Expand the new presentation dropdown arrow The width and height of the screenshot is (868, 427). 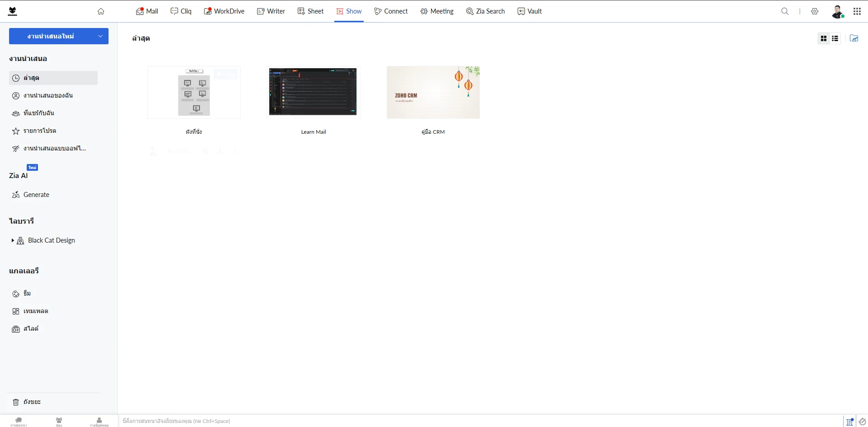(100, 36)
